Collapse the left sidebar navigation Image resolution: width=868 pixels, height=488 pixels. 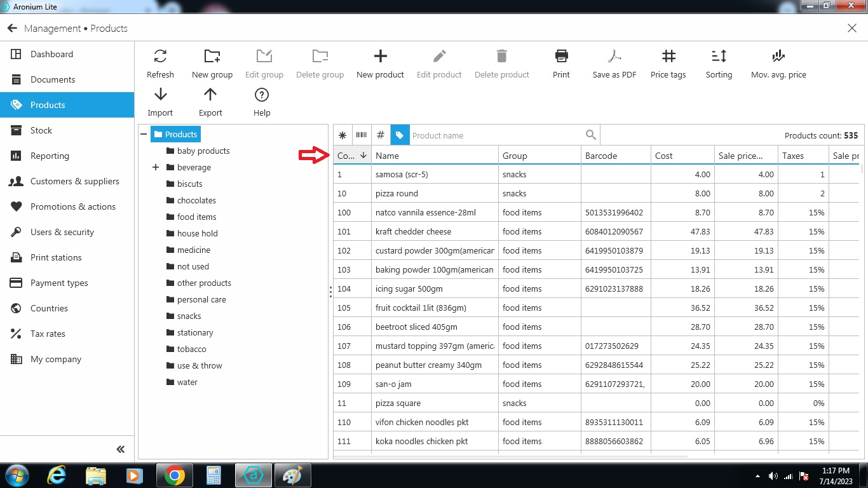(x=120, y=449)
